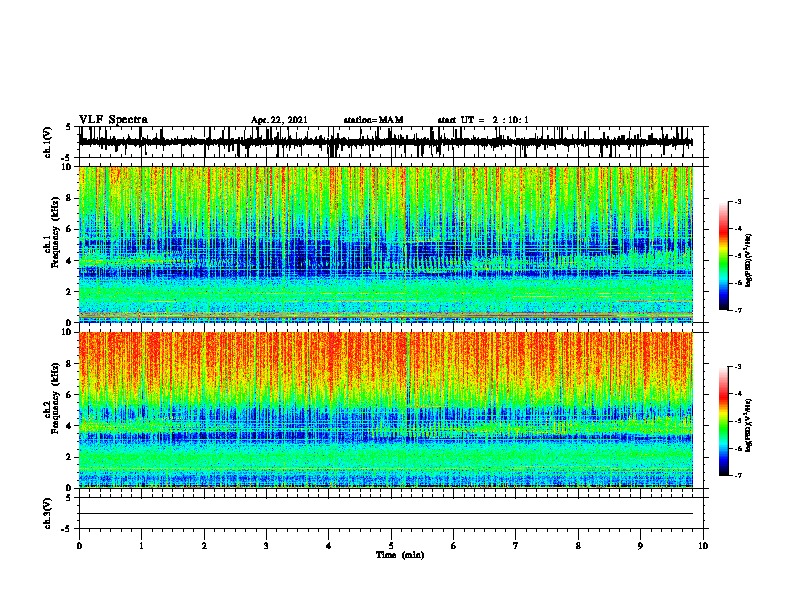Click the flat ch.3 voltage trace line
The width and height of the screenshot is (792, 612).
point(385,514)
